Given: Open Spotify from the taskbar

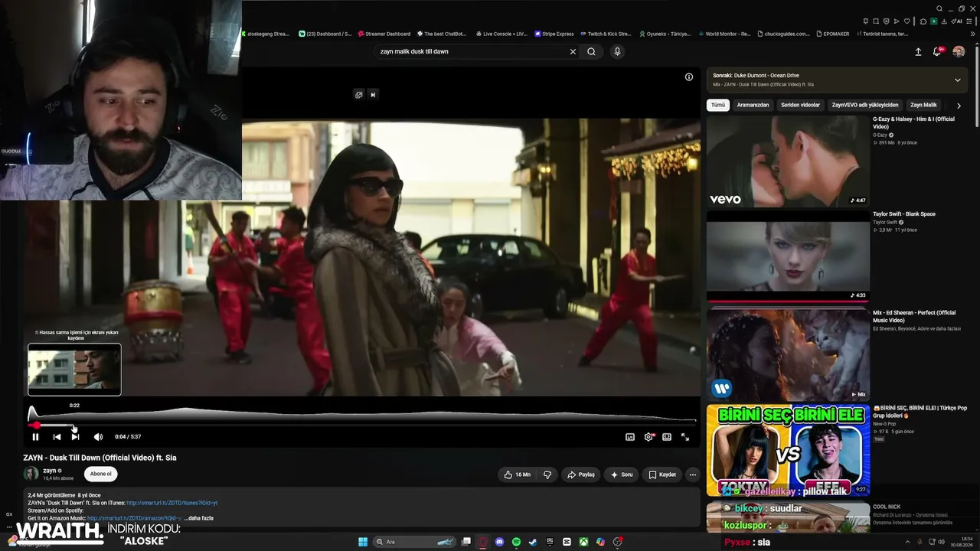Looking at the screenshot, I should pos(517,542).
